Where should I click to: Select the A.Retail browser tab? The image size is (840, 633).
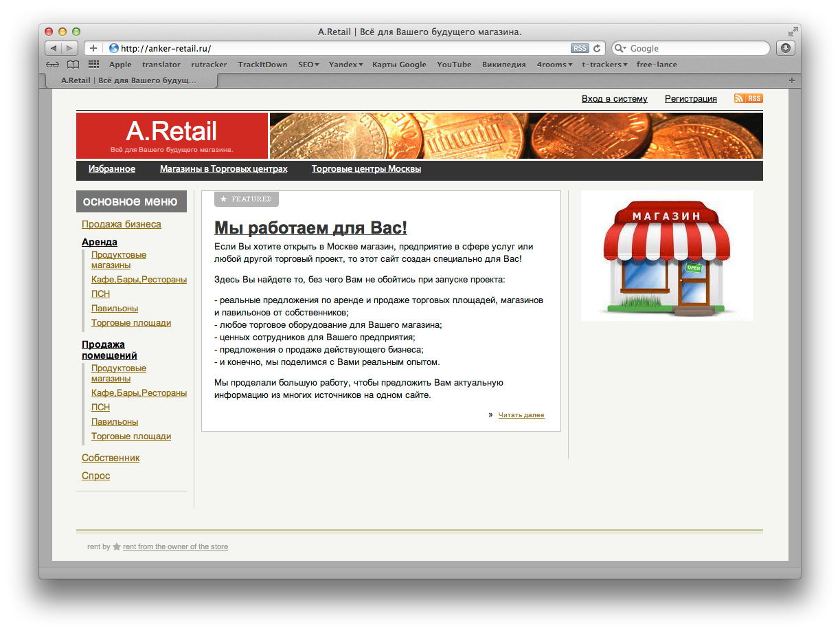[x=130, y=80]
